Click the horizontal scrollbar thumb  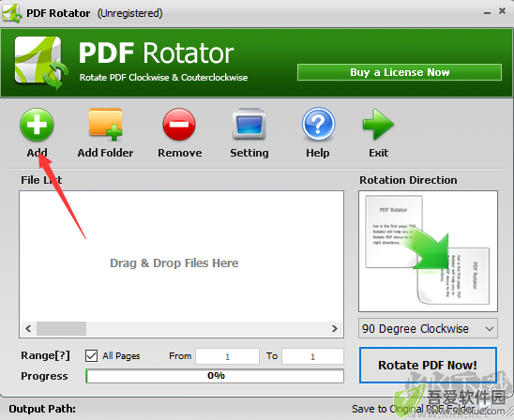pyautogui.click(x=61, y=329)
